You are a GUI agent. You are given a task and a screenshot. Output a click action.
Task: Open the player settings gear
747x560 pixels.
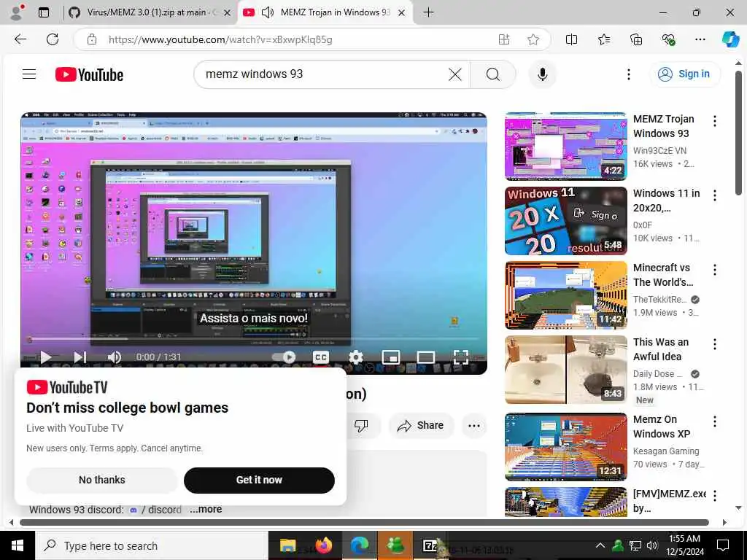point(355,357)
